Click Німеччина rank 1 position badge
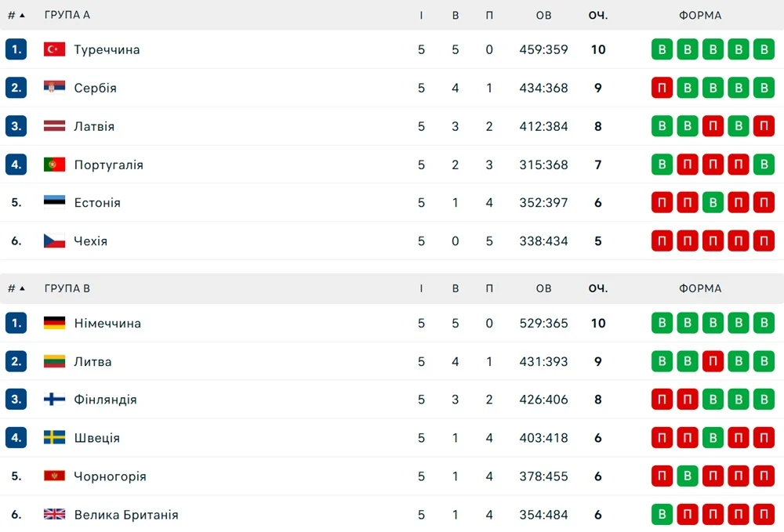 [x=16, y=323]
